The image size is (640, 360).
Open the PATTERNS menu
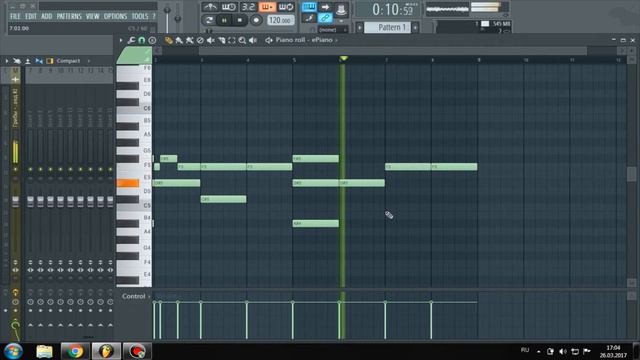point(69,16)
